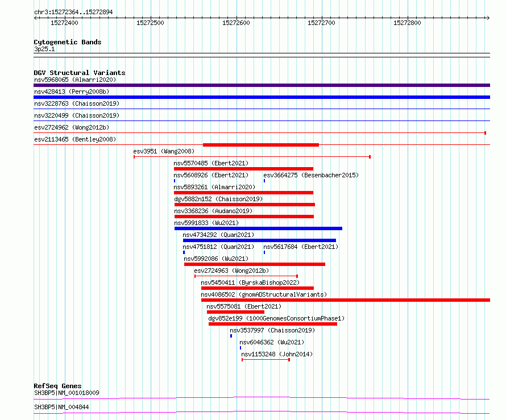The width and height of the screenshot is (506, 420).
Task: Click the nsv5968065 (Almarri2020) variant label
Action: [x=75, y=80]
